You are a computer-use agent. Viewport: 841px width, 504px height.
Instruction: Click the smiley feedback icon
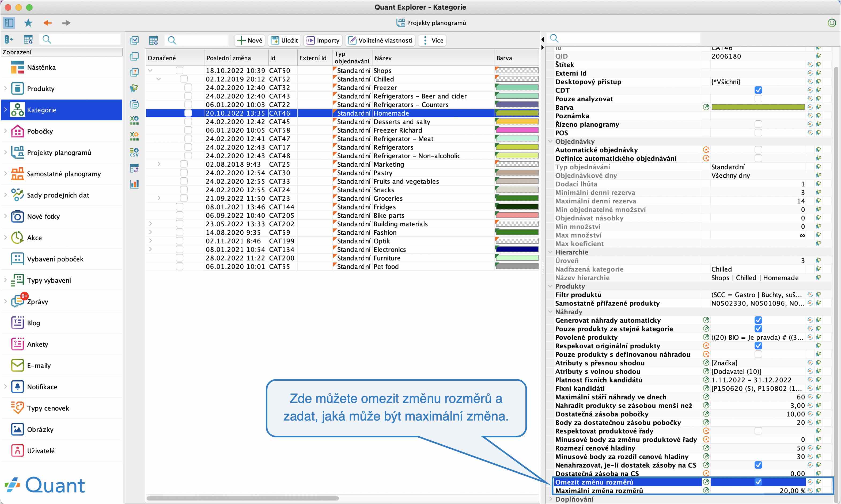click(831, 23)
